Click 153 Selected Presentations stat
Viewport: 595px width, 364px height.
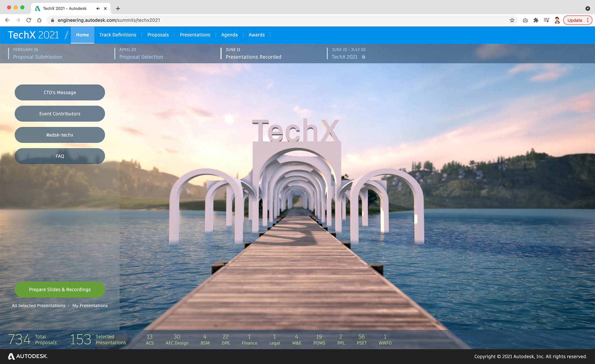[98, 339]
